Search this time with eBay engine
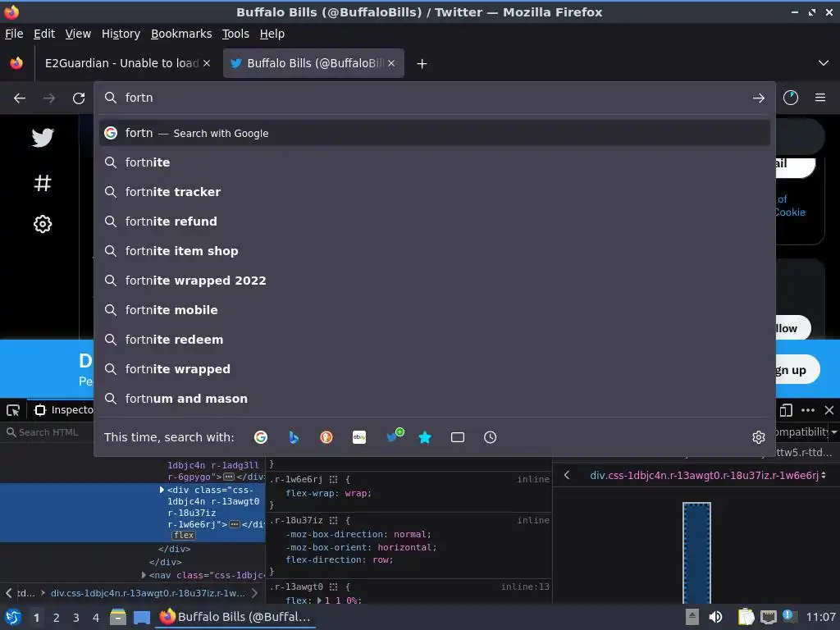This screenshot has width=840, height=630. 359,437
